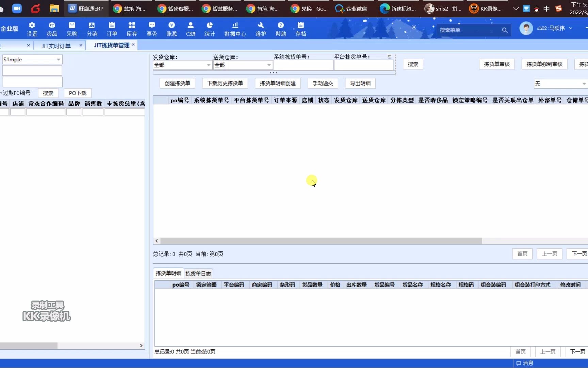Open the 事务 affairs menu icon
The width and height of the screenshot is (588, 368).
[152, 29]
